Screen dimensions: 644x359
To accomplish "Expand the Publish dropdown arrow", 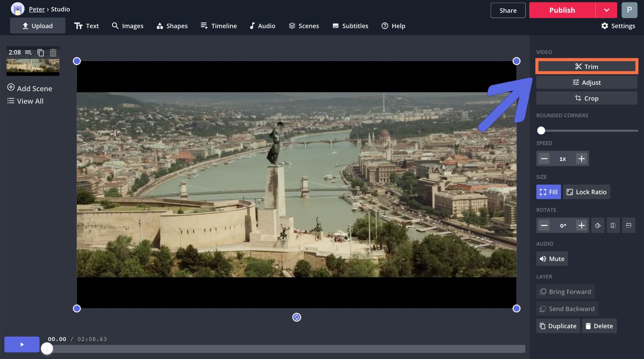I will [606, 10].
